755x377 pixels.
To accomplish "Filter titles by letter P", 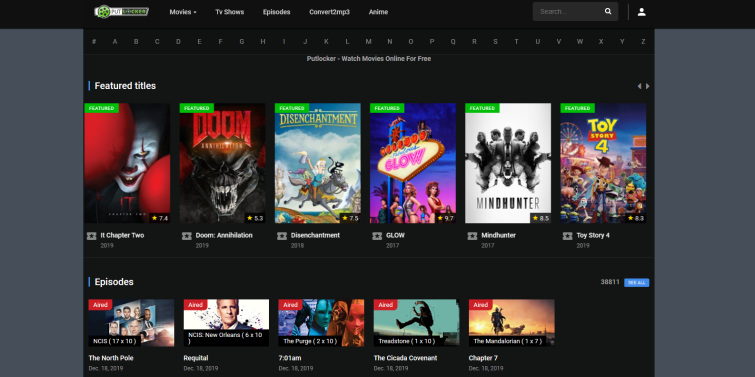I will [x=432, y=42].
